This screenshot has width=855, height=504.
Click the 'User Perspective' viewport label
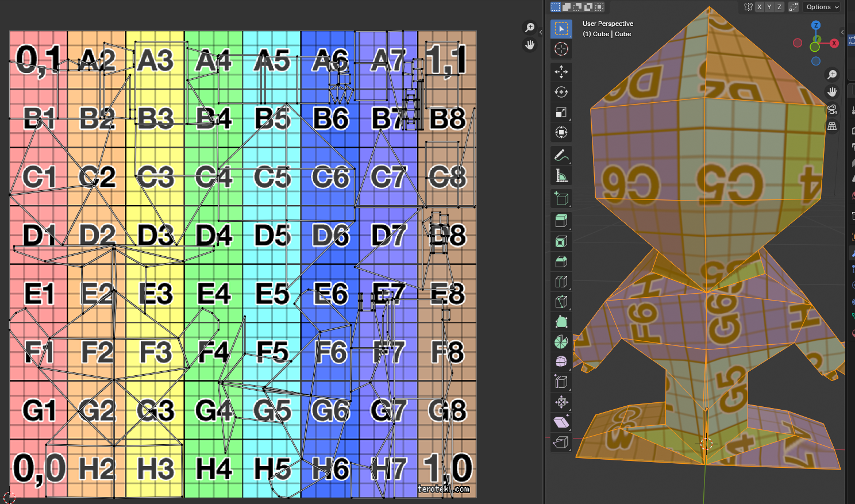[x=608, y=24]
